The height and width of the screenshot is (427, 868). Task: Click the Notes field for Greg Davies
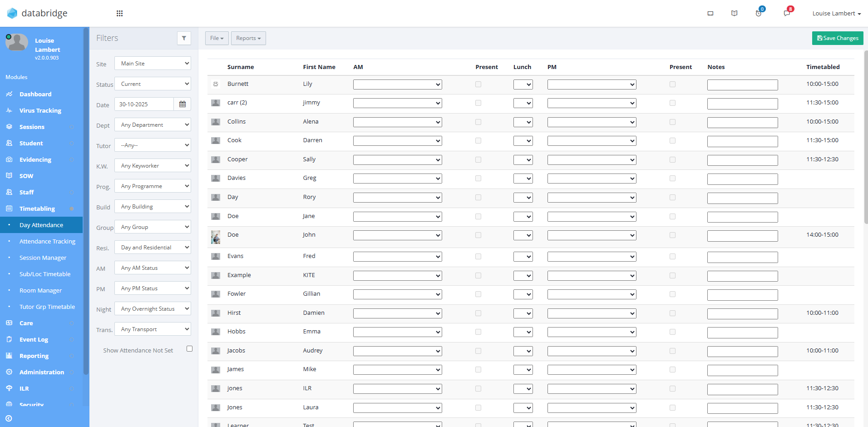pyautogui.click(x=742, y=179)
